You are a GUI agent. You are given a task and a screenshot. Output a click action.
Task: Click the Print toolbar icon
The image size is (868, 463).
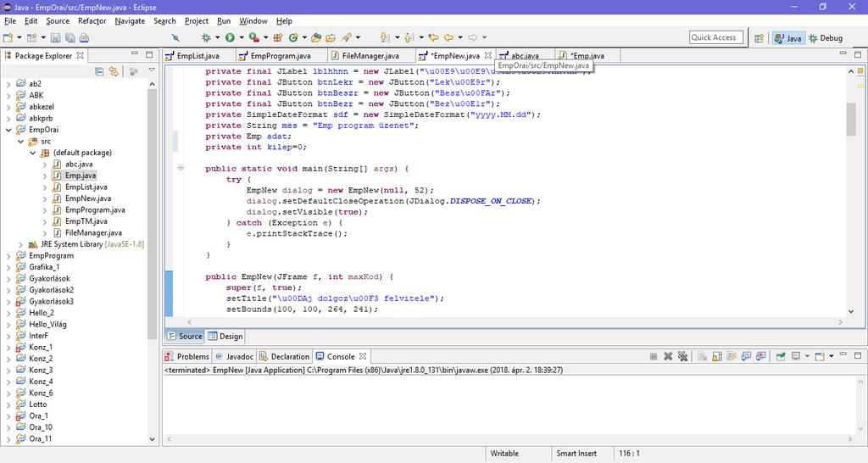[x=84, y=37]
